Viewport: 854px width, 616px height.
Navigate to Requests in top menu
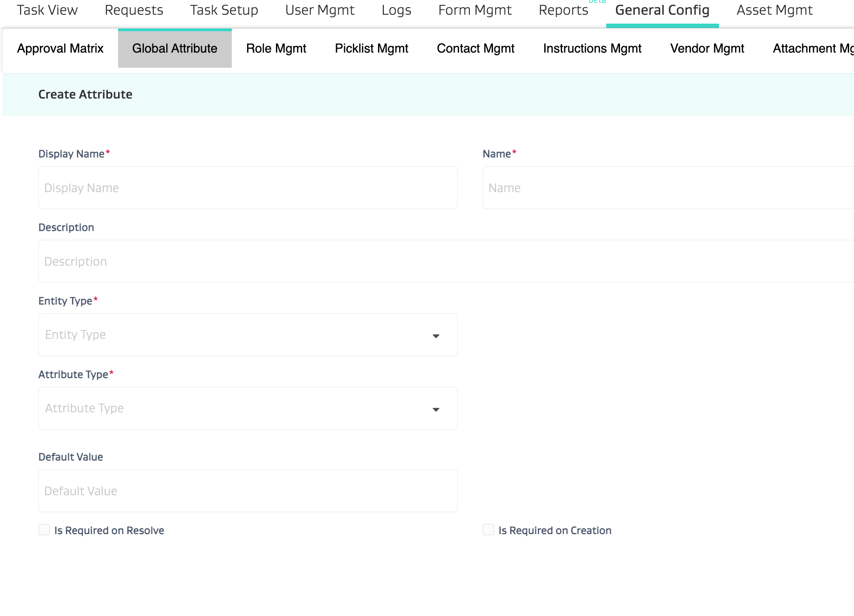(x=134, y=10)
